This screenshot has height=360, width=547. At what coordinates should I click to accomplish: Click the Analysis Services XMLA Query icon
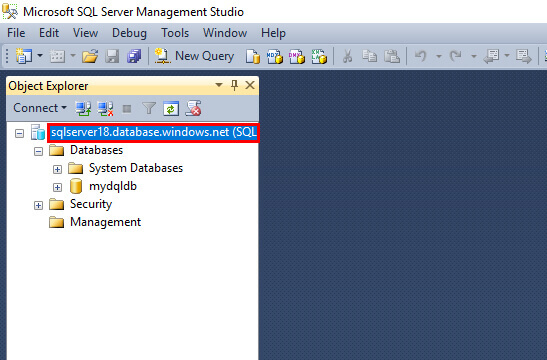pyautogui.click(x=319, y=56)
